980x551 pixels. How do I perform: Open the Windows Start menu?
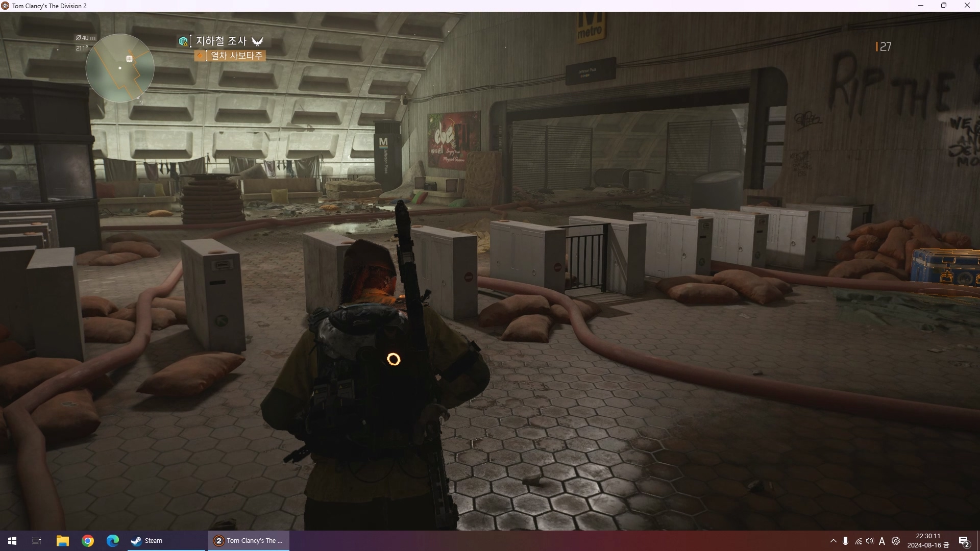pos(12,541)
